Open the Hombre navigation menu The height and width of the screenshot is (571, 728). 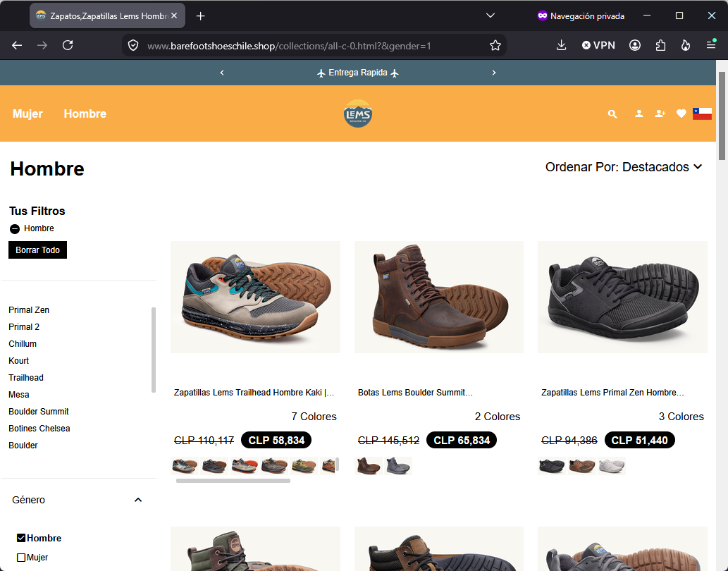85,113
